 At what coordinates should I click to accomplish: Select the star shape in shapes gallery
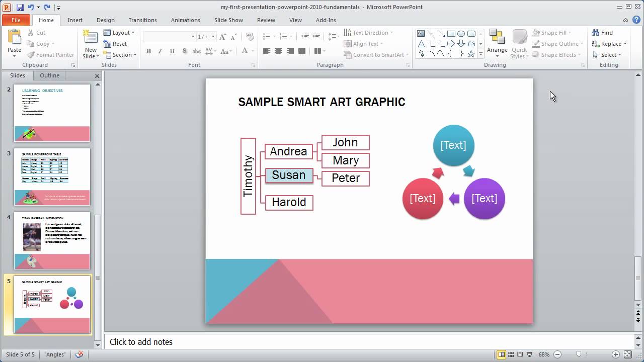tap(471, 53)
